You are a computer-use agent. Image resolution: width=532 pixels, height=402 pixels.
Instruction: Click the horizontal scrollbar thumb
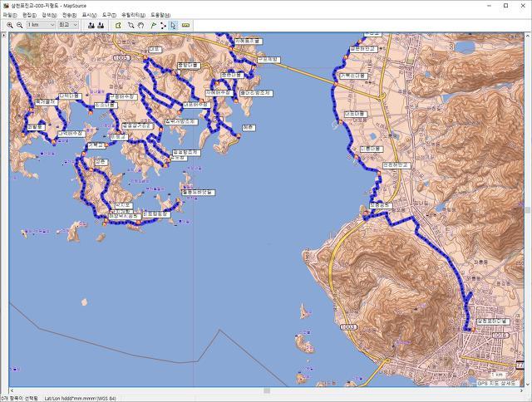pyautogui.click(x=267, y=390)
